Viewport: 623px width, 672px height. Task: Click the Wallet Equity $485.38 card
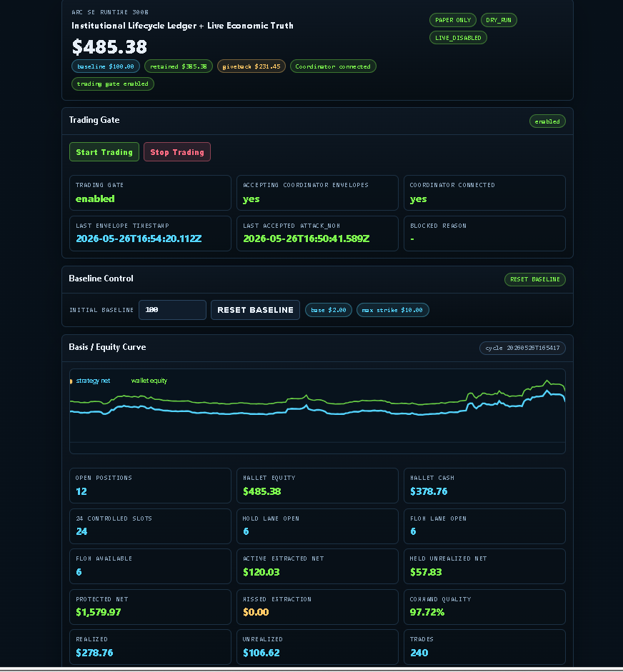pos(317,486)
